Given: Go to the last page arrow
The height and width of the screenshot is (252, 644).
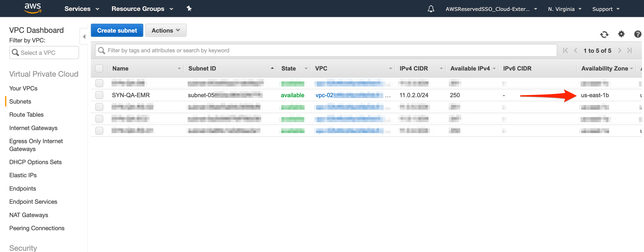Looking at the screenshot, I should (x=629, y=50).
